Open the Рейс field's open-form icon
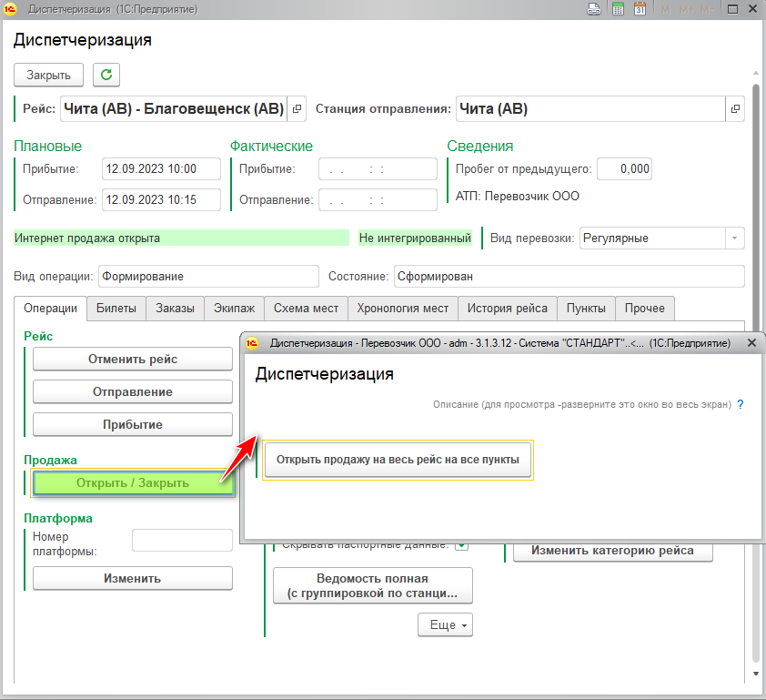 tap(297, 109)
